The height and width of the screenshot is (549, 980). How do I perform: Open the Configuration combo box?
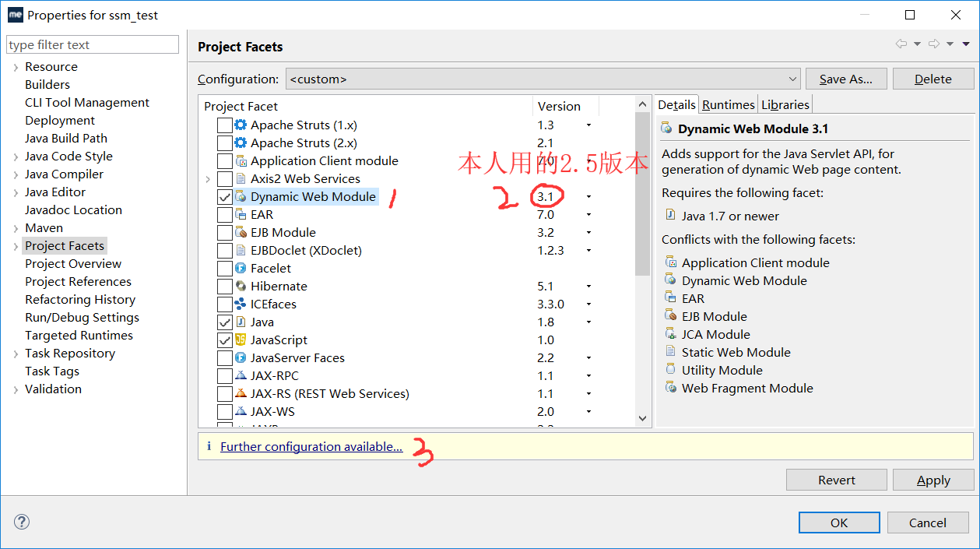click(x=543, y=79)
